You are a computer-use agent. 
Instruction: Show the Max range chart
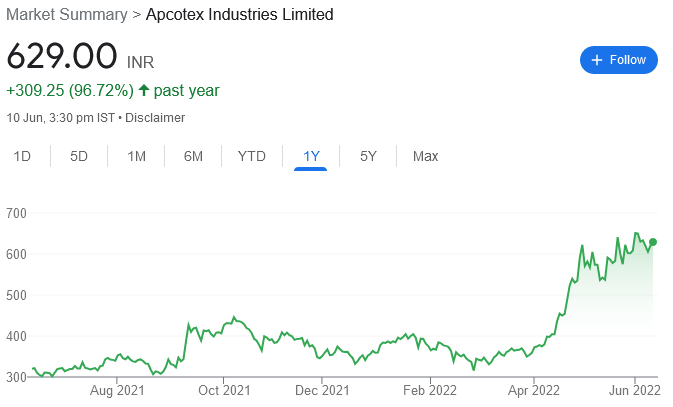point(425,156)
